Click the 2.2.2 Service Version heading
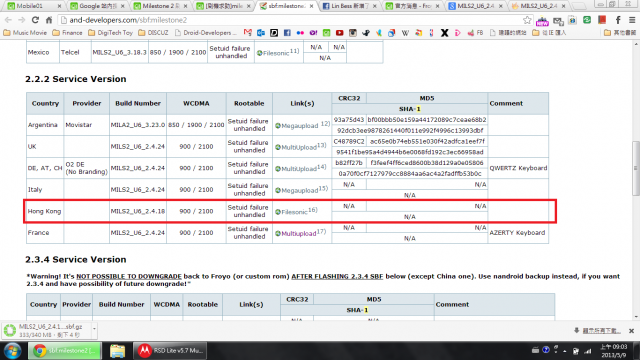 coord(76,79)
